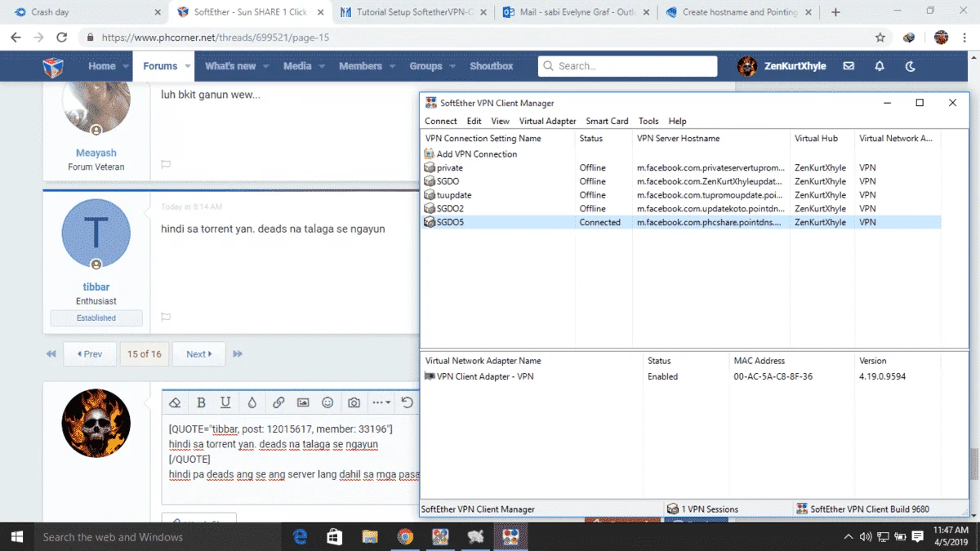
Task: Expand Forums dropdown arrow in navbar
Action: coord(187,67)
